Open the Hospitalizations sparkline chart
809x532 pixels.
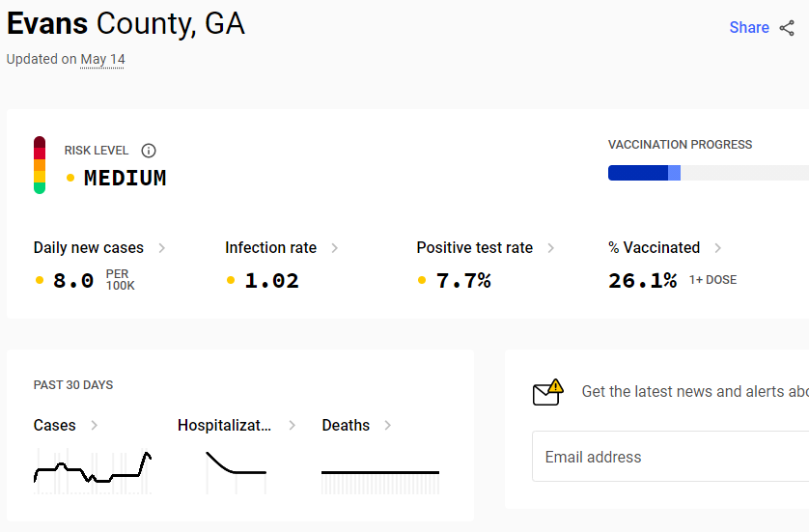(237, 472)
